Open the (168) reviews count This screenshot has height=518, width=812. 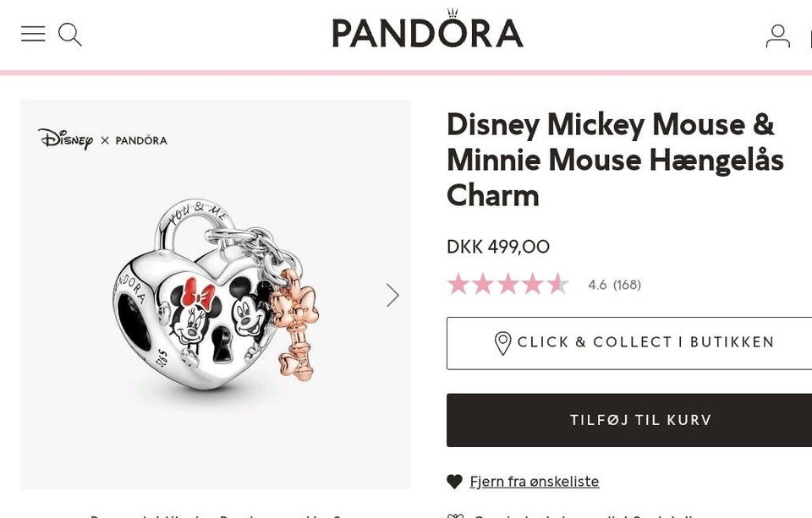tap(627, 285)
